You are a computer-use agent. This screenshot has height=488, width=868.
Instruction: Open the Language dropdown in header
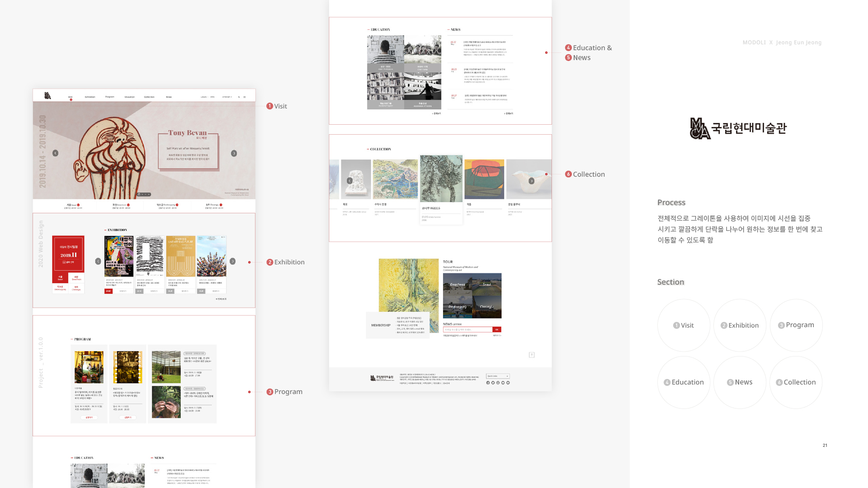(227, 97)
